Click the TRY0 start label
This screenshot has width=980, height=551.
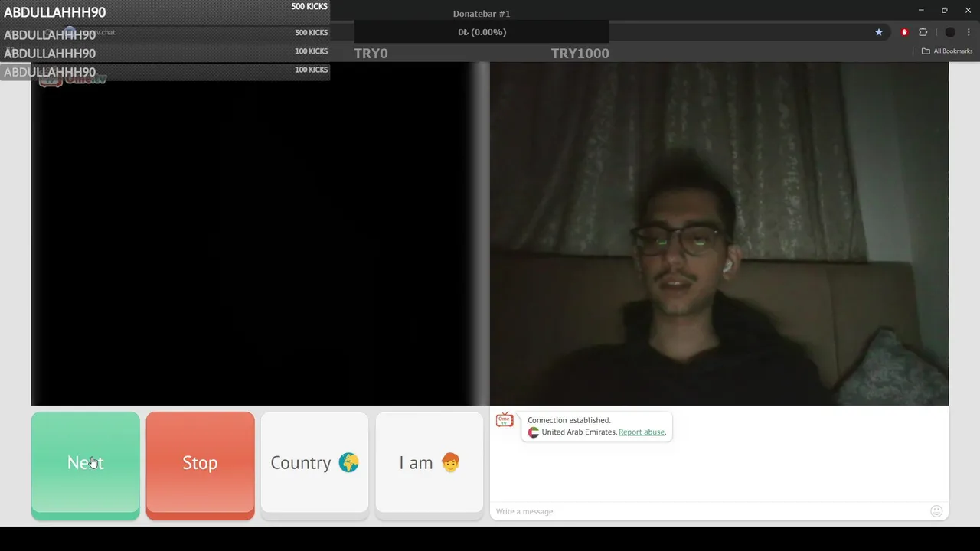click(x=371, y=54)
